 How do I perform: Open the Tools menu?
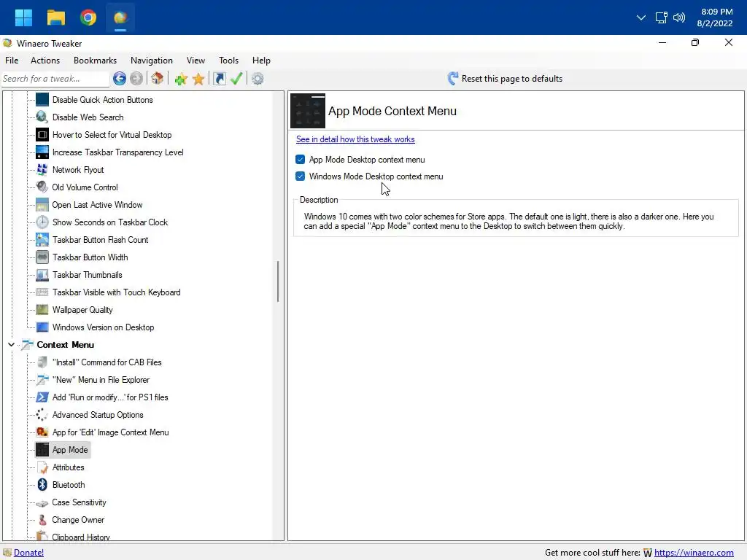click(228, 61)
